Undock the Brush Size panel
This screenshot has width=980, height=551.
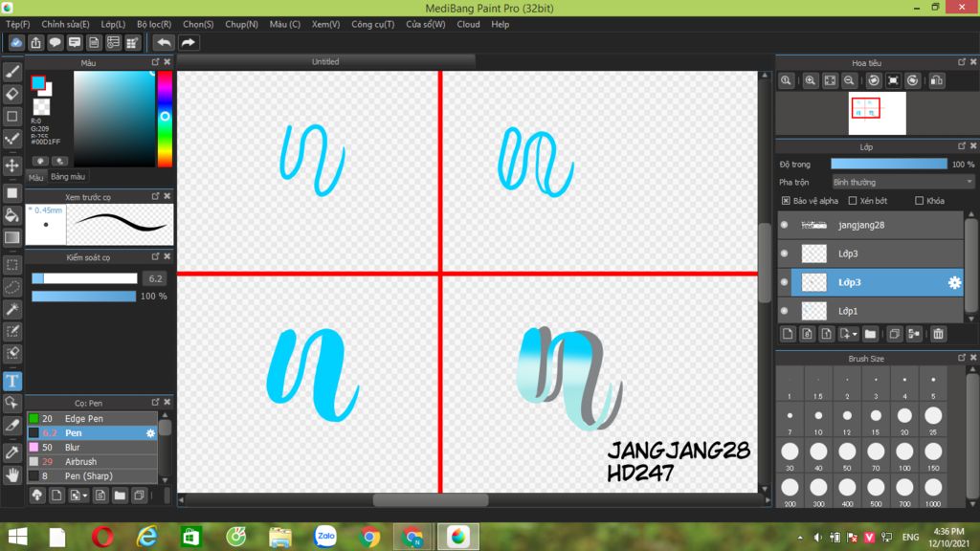point(961,358)
